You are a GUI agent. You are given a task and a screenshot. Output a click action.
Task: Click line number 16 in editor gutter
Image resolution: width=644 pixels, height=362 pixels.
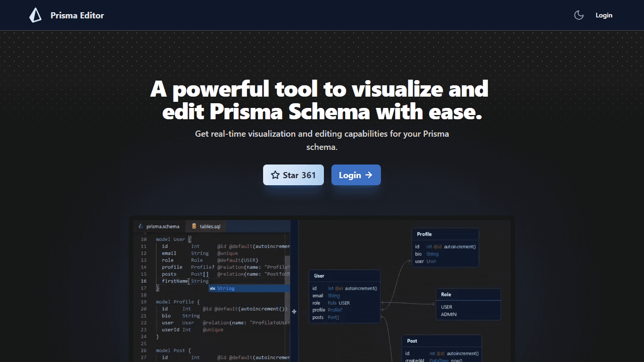(x=143, y=281)
